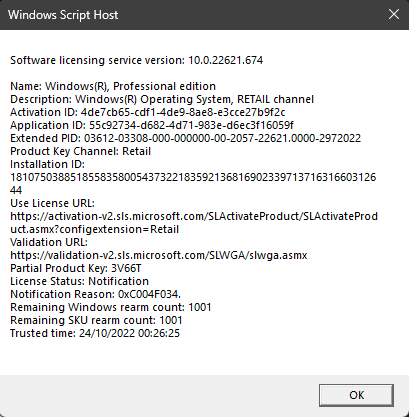This screenshot has height=417, width=409.
Task: Click the validation-v2.sls.microsoft.com URL
Action: (x=159, y=255)
